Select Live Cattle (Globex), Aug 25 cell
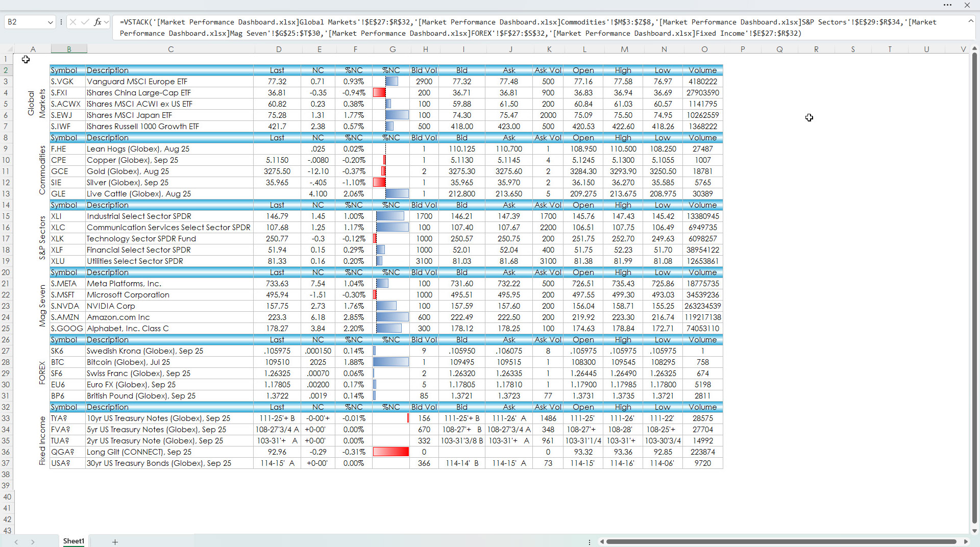The image size is (980, 547). 169,194
